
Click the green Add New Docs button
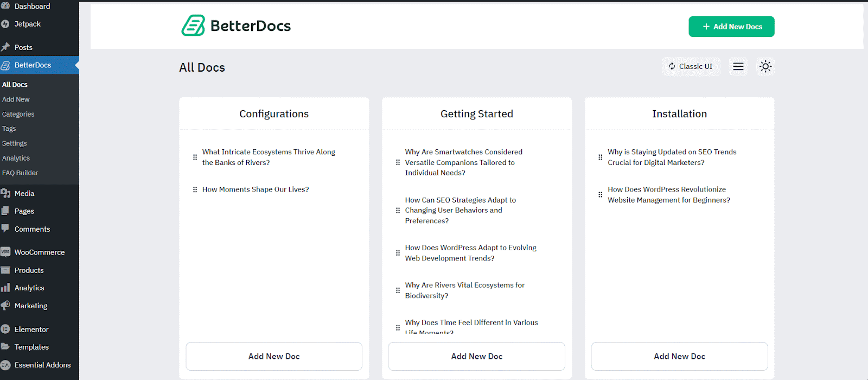pyautogui.click(x=731, y=27)
